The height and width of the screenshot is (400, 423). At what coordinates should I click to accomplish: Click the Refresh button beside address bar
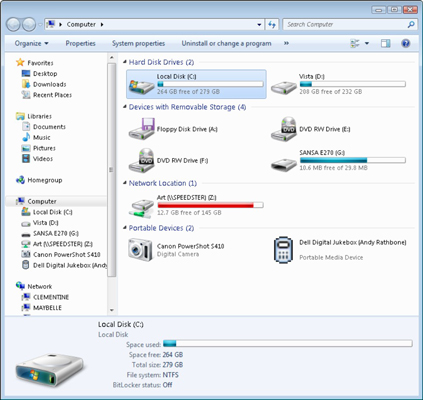click(x=272, y=24)
